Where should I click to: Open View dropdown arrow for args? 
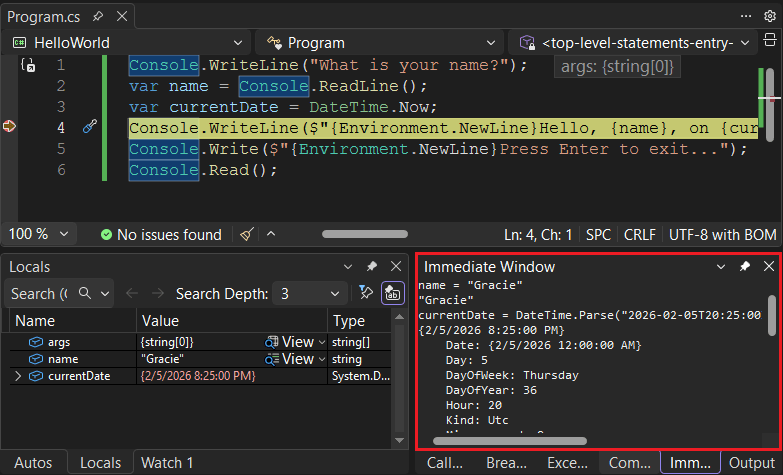[322, 343]
